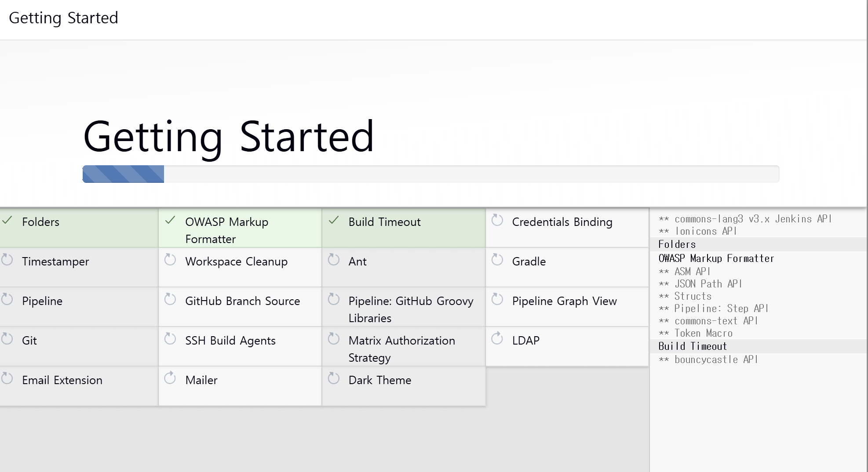Click the Token Macro log line

tap(703, 334)
